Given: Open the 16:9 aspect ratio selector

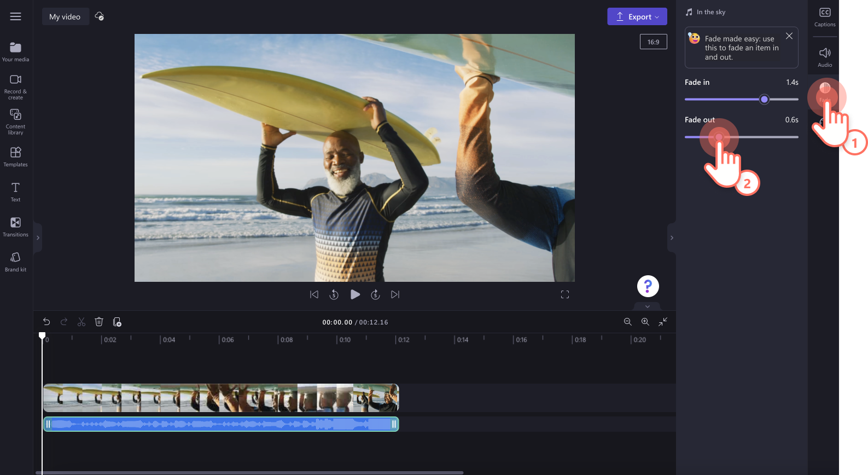Looking at the screenshot, I should (x=654, y=42).
